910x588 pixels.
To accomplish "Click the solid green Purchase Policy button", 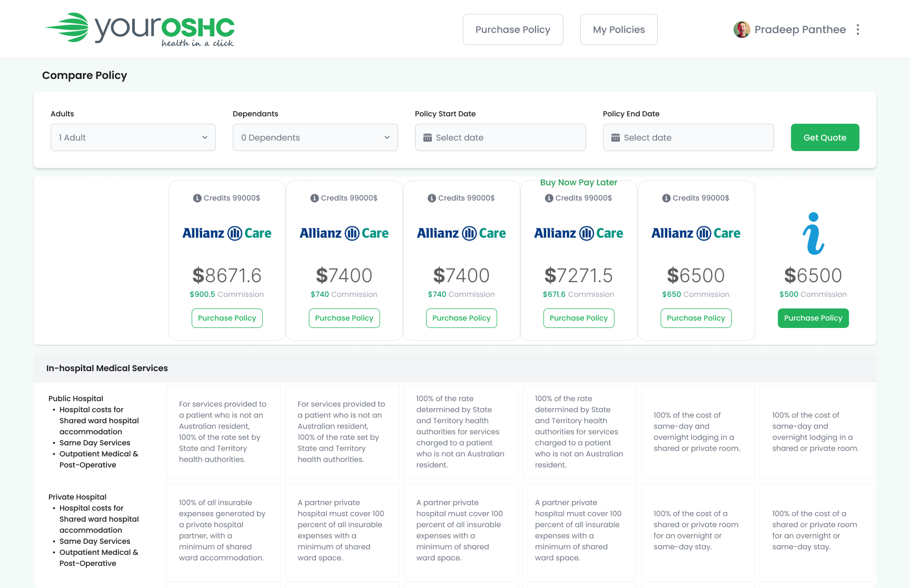I will pos(813,318).
